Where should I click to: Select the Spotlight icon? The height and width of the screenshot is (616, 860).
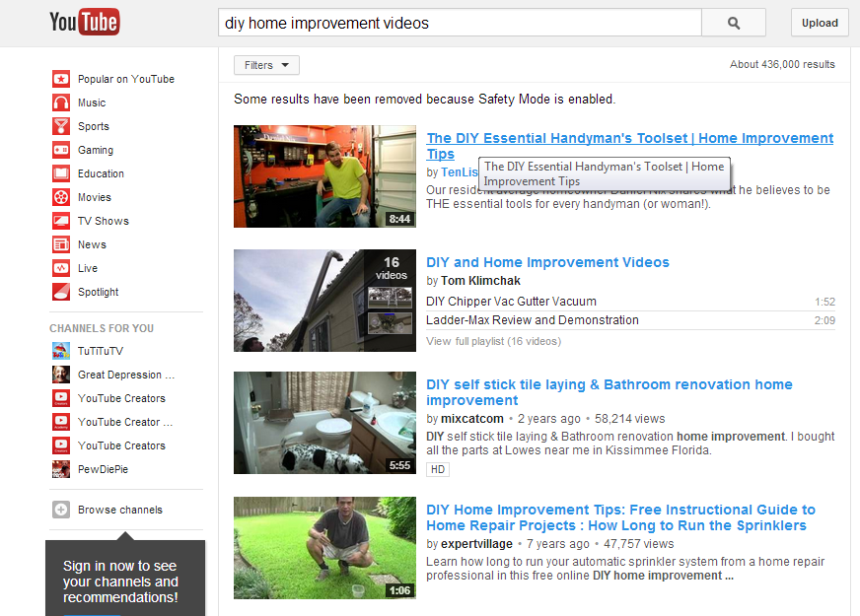tap(61, 292)
